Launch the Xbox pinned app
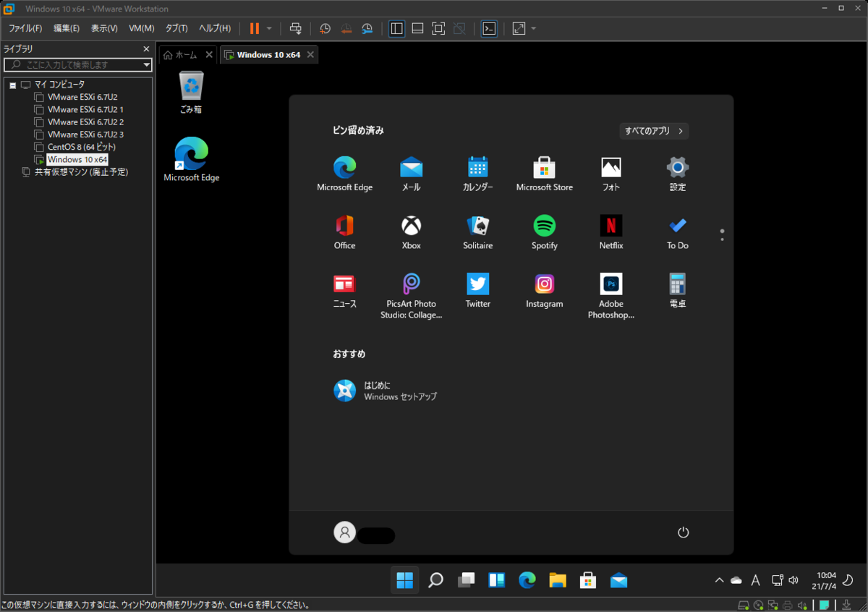Screen dimensions: 868x612 point(411,233)
